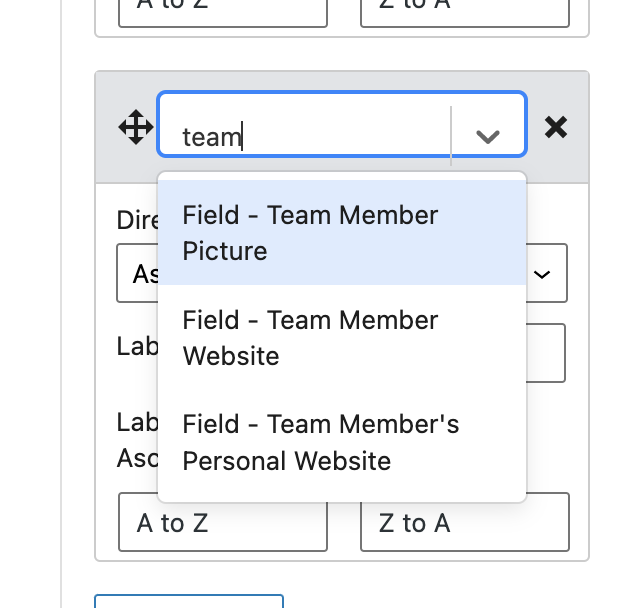
Task: Click the 'Lab' label beside the text input
Action: pyautogui.click(x=137, y=346)
